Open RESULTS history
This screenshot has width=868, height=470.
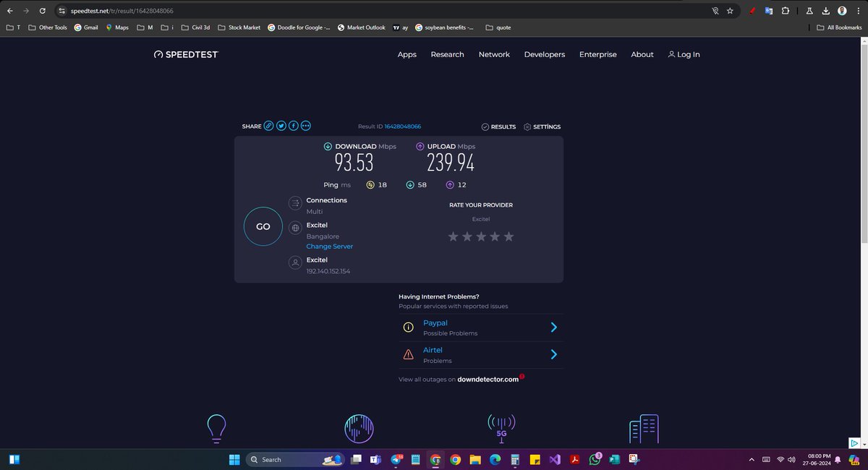498,127
